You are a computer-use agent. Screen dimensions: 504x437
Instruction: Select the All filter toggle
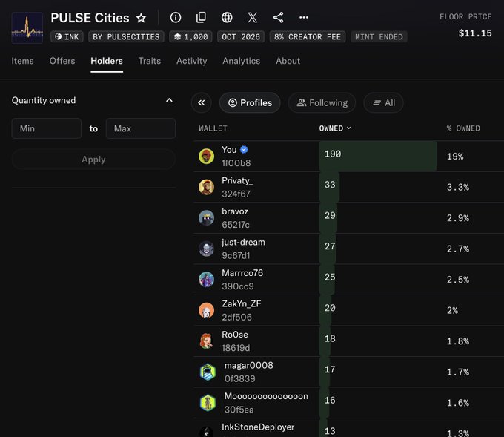pos(383,103)
